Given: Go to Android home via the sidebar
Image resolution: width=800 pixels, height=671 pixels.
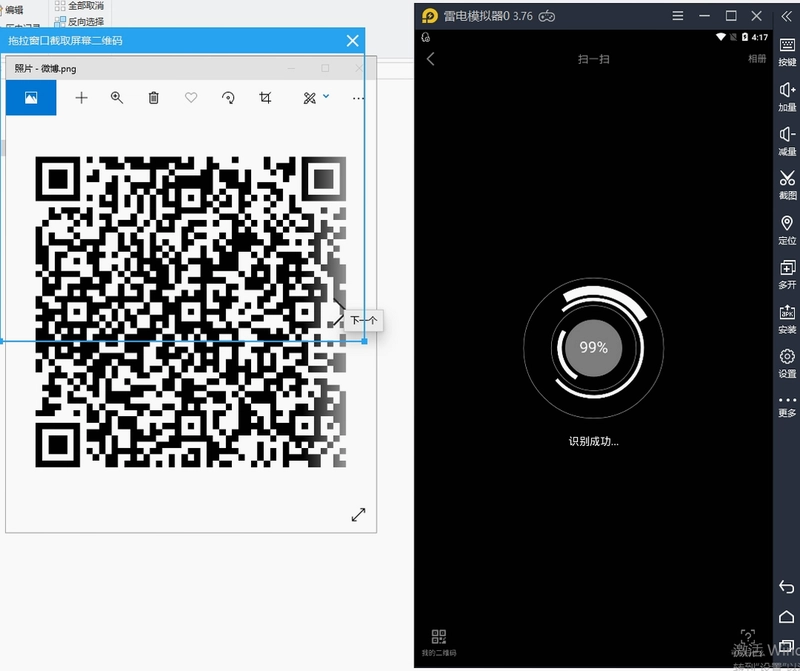Looking at the screenshot, I should tap(787, 617).
